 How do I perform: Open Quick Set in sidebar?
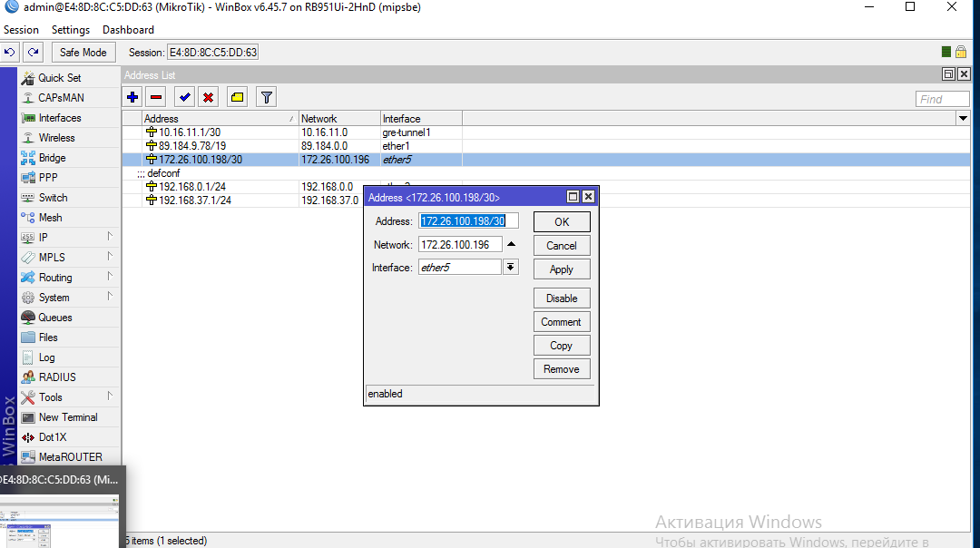[x=59, y=78]
